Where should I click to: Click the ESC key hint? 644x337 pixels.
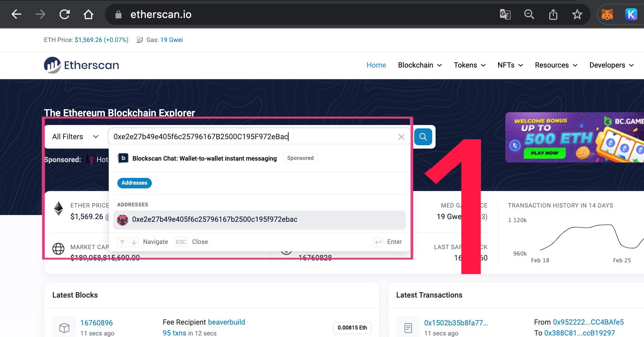181,242
